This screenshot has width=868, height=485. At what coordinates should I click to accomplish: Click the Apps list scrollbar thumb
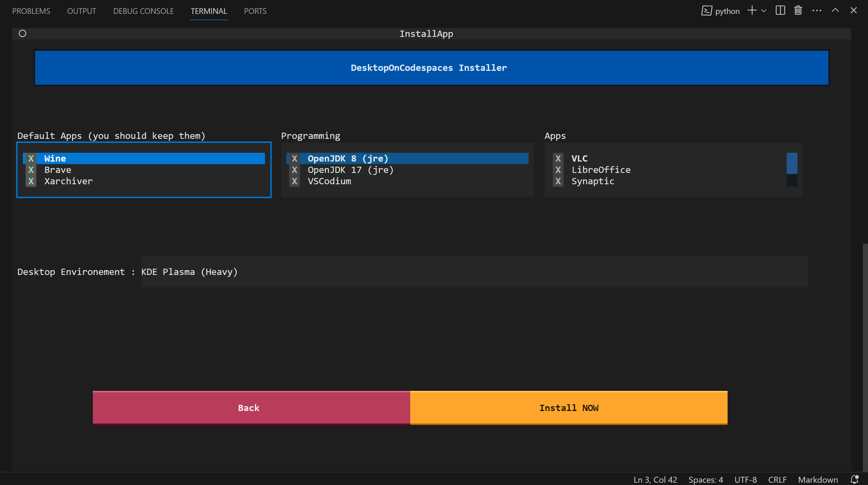click(x=792, y=163)
